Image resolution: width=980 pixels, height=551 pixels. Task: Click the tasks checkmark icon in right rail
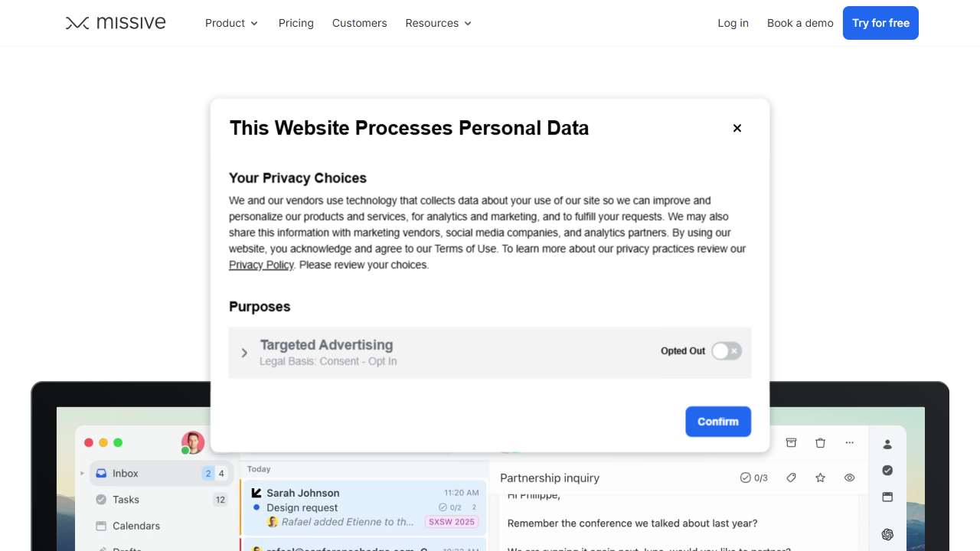(887, 470)
